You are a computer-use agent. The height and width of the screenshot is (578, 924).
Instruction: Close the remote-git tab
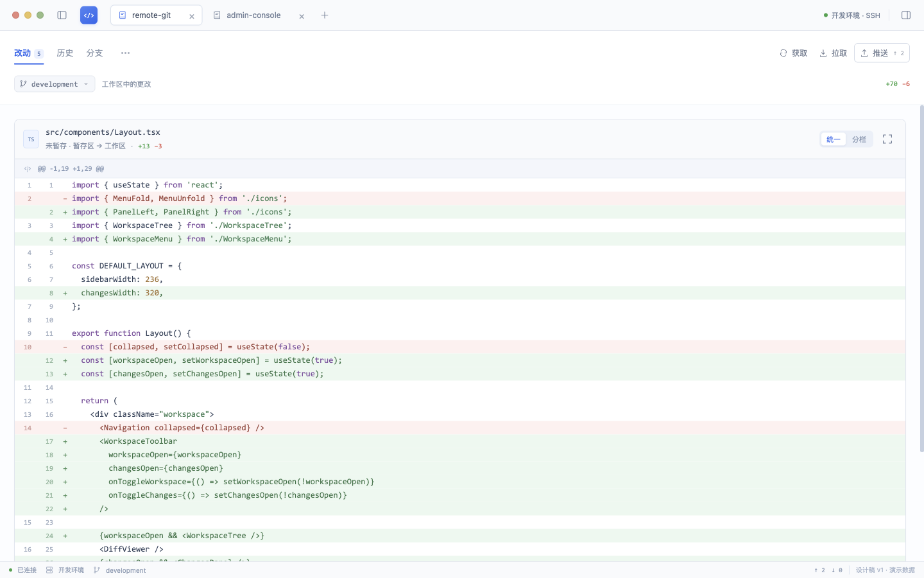(191, 16)
